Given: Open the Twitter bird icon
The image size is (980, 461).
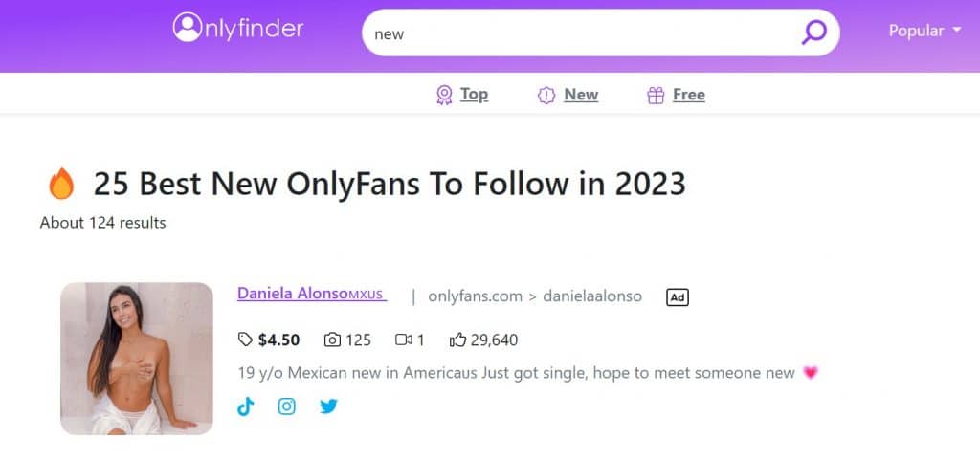Looking at the screenshot, I should point(328,406).
